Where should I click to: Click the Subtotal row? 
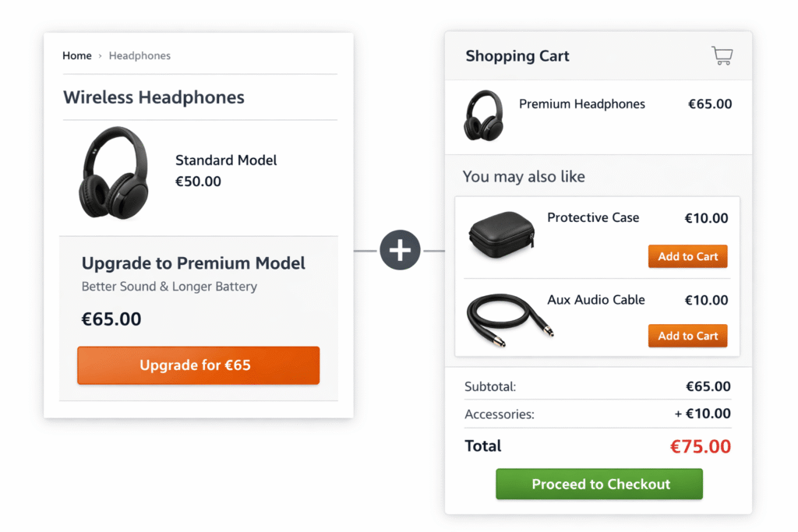[x=597, y=386]
